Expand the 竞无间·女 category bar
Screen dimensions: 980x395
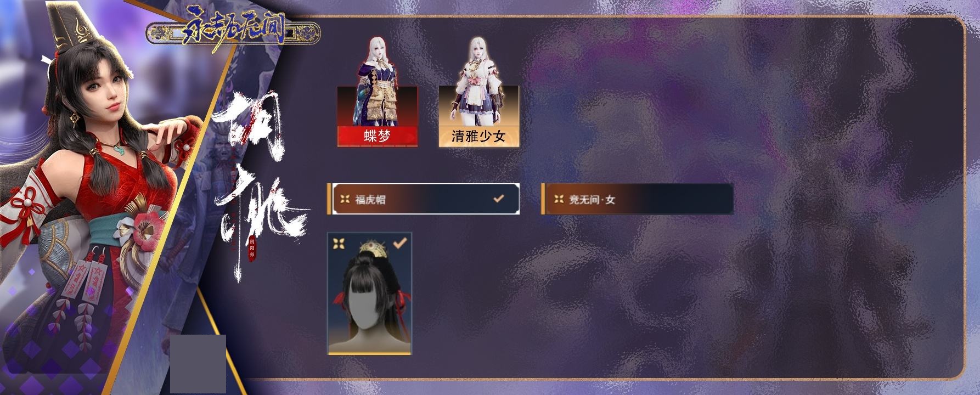[x=637, y=199]
